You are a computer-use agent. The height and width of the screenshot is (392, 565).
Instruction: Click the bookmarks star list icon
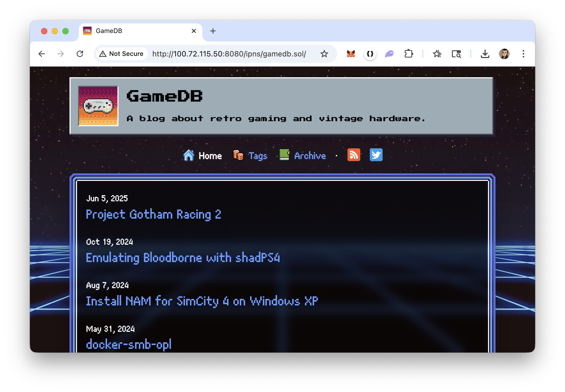pyautogui.click(x=437, y=54)
